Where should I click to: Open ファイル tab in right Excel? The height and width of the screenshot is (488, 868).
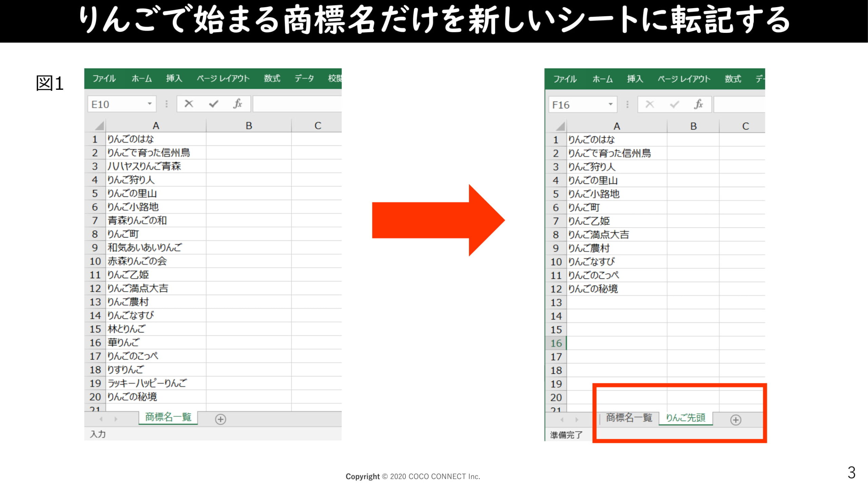(x=565, y=79)
